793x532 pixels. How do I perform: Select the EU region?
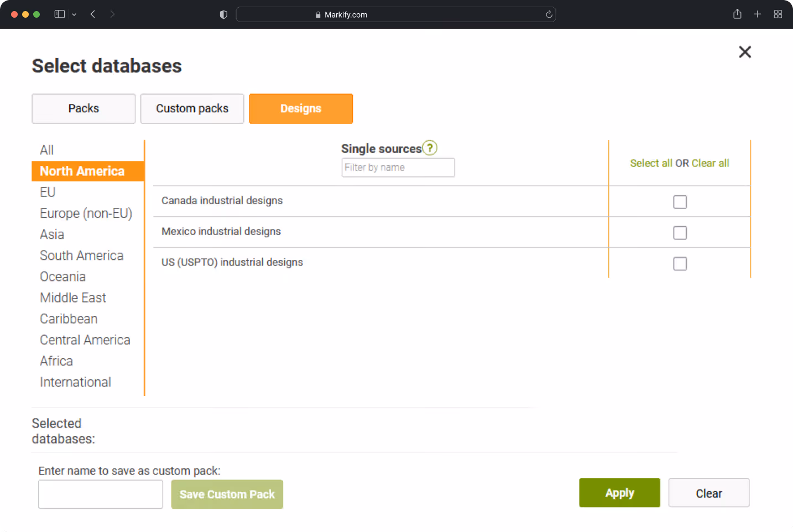(x=48, y=192)
